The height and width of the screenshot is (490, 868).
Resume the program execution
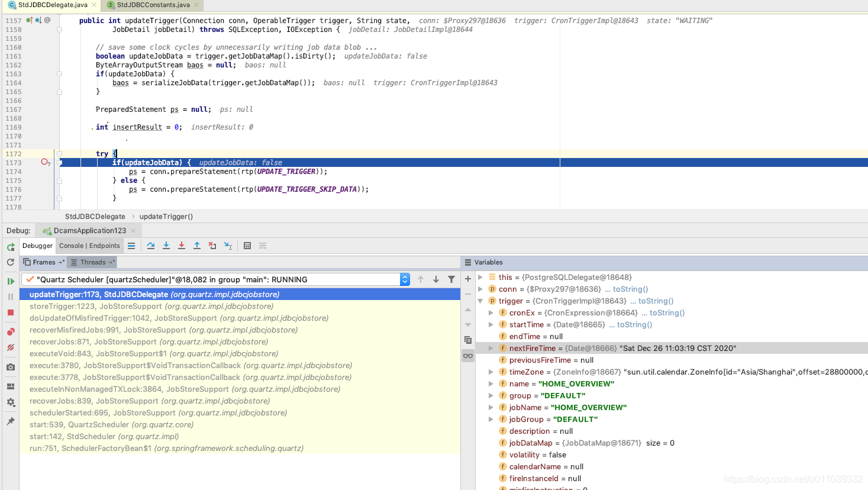point(11,281)
